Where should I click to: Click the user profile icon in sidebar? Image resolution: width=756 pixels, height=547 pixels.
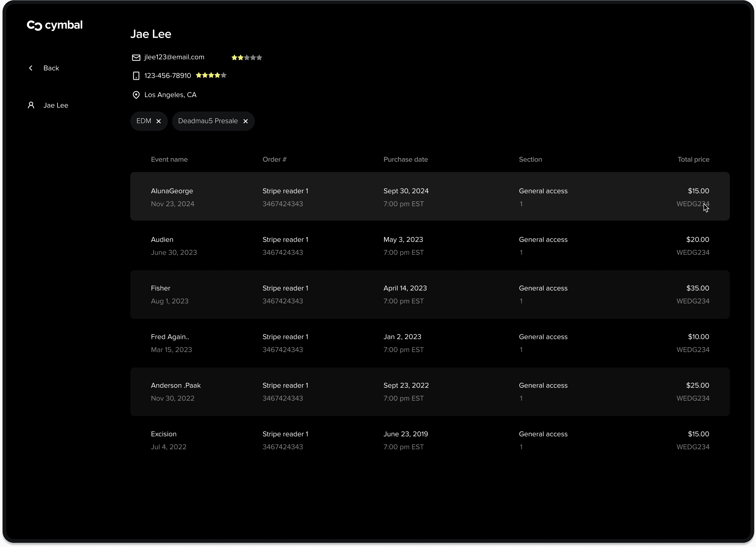(x=31, y=105)
